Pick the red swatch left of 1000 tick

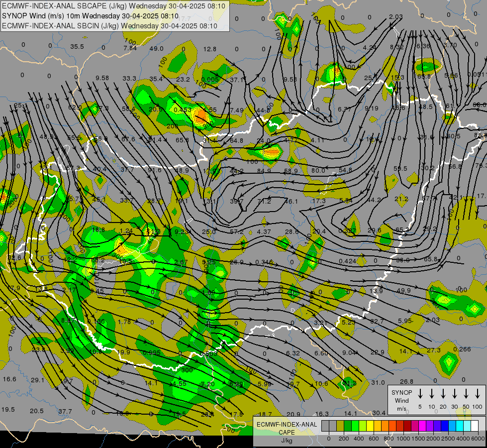pyautogui.click(x=400, y=426)
